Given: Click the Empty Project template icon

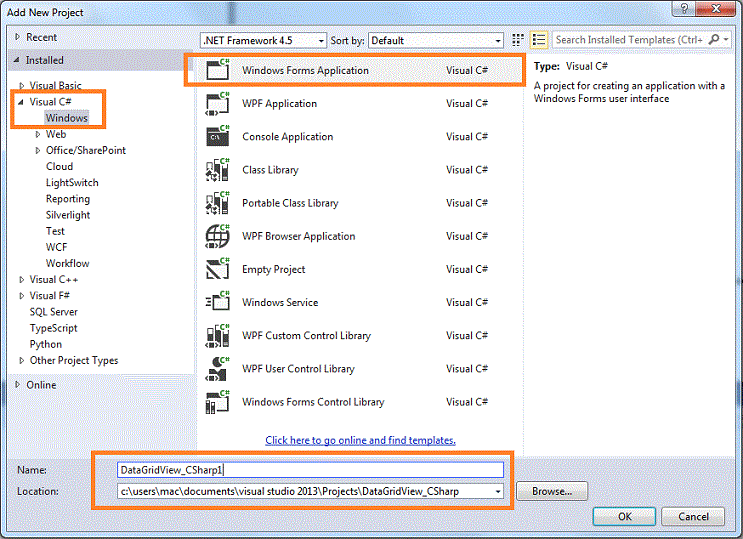Looking at the screenshot, I should pyautogui.click(x=217, y=269).
